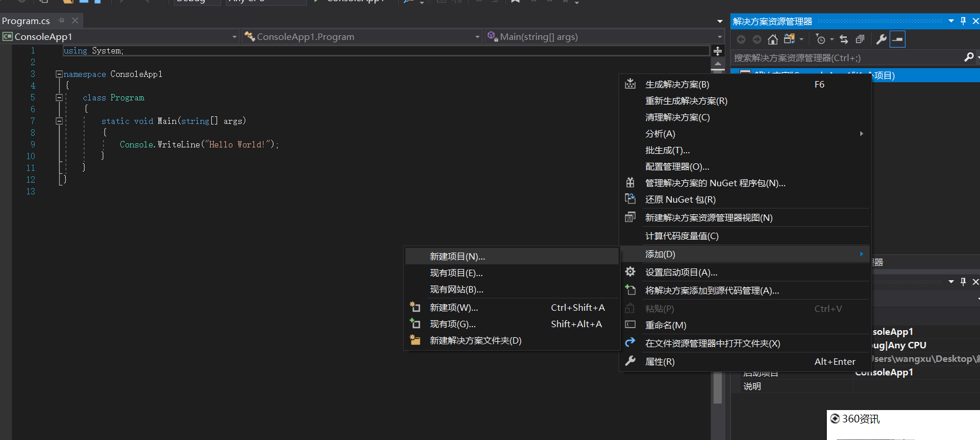This screenshot has height=440, width=980.
Task: Click the pending changes filter clock icon
Action: (x=821, y=39)
